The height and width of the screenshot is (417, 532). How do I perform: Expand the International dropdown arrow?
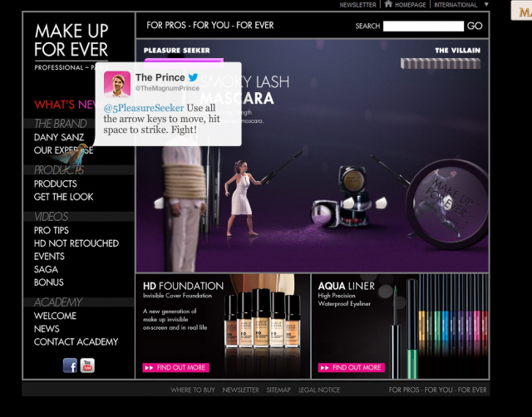click(486, 5)
